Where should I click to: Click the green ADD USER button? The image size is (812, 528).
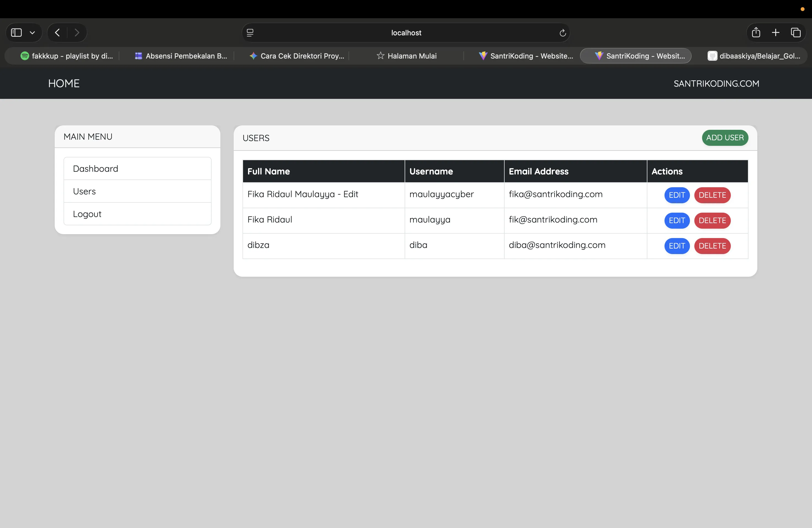coord(725,138)
